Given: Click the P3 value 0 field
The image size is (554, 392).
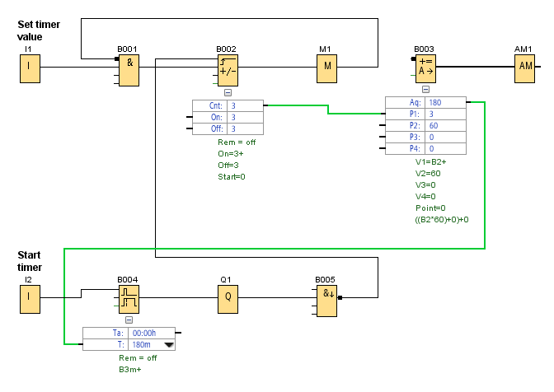Looking at the screenshot, I should pyautogui.click(x=445, y=137).
